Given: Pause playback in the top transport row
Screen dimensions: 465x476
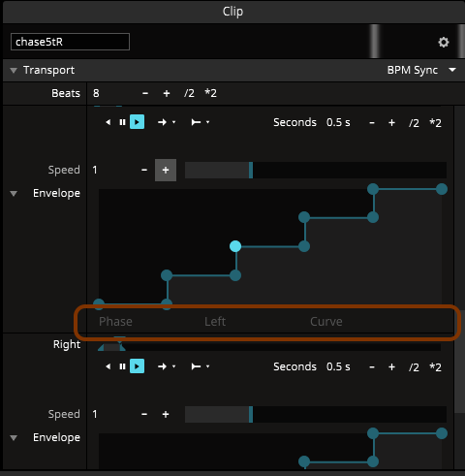Looking at the screenshot, I should pyautogui.click(x=122, y=122).
